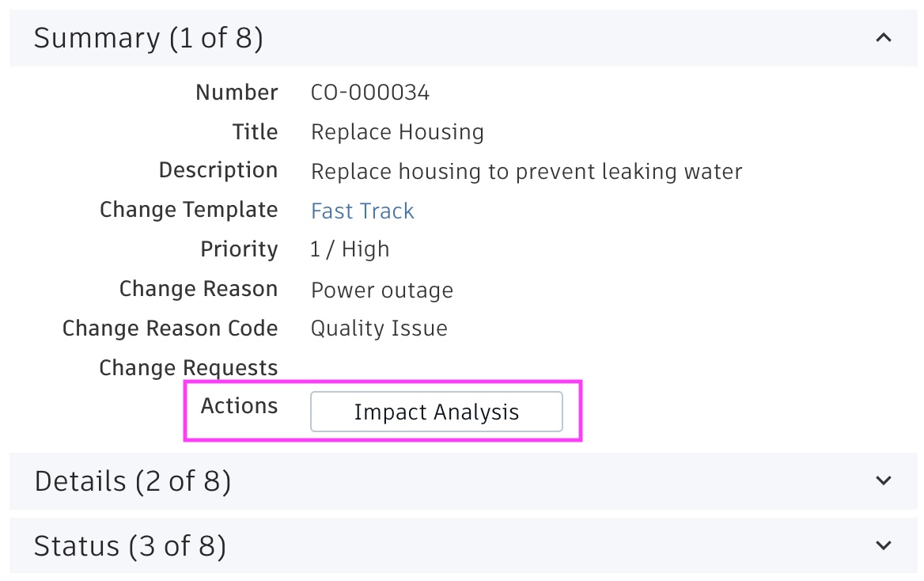Screen dimensions: 924x581
Task: Select the change number CO-000034
Action: click(x=370, y=93)
